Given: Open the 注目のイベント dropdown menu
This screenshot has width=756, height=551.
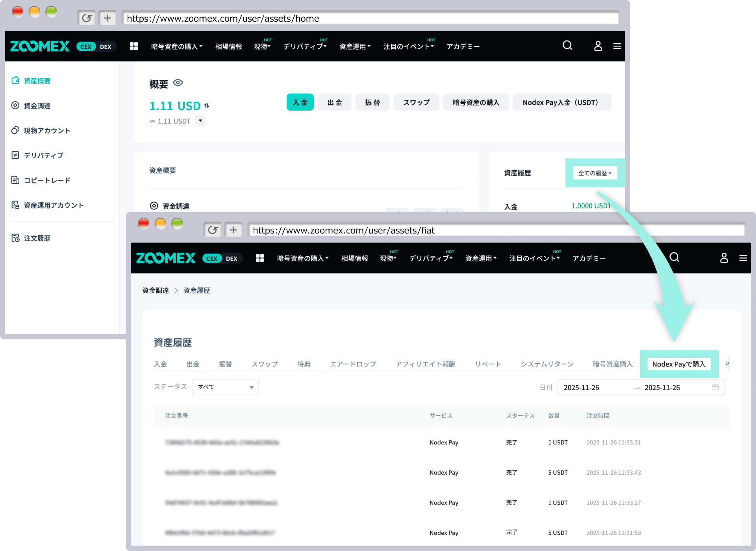Looking at the screenshot, I should click(x=408, y=46).
